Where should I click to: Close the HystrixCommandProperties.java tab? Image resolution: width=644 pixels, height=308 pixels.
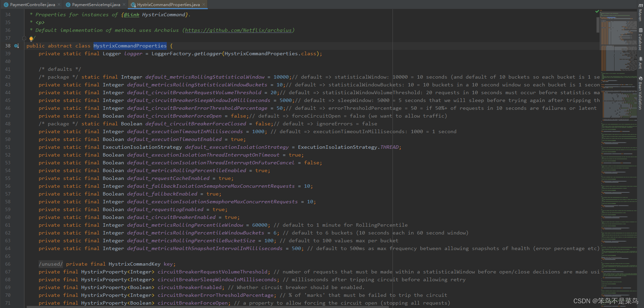(204, 4)
